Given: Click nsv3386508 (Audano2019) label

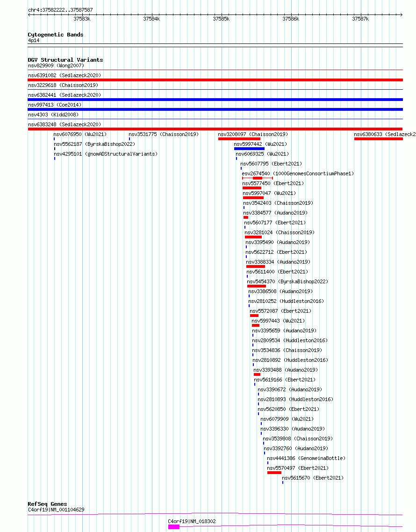Looking at the screenshot, I should tap(280, 292).
